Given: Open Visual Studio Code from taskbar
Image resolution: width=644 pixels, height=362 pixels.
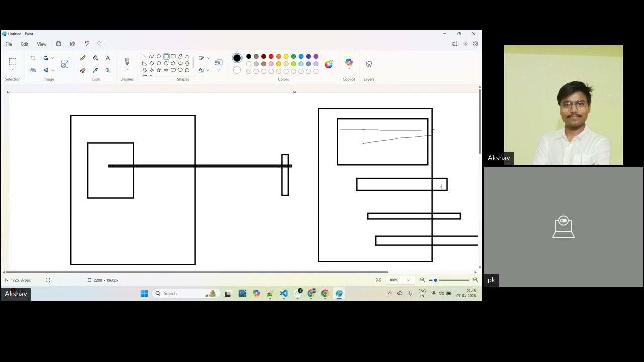Looking at the screenshot, I should coord(284,294).
